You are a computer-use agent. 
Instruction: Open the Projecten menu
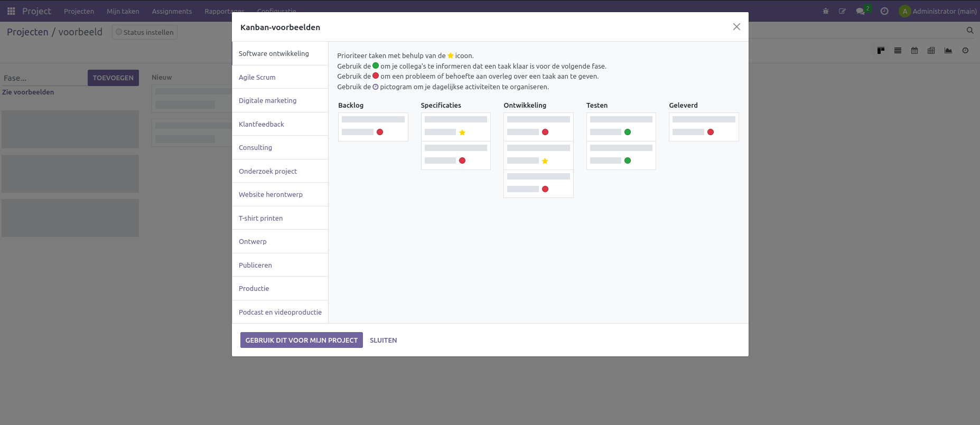click(x=79, y=11)
